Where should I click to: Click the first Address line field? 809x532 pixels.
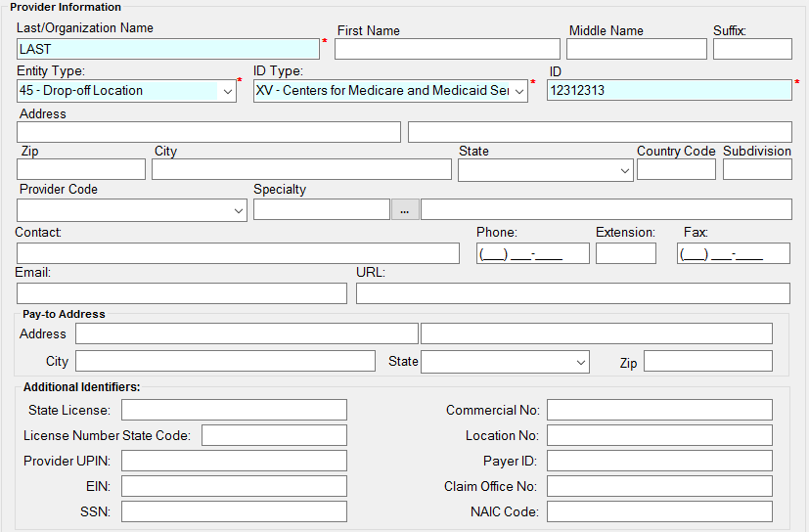click(x=208, y=132)
